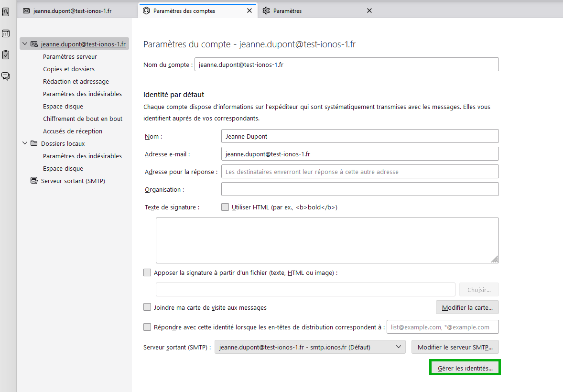Screen dimensions: 563x392
Task: Open the Chat view from the side toolbar
Action: [6, 76]
